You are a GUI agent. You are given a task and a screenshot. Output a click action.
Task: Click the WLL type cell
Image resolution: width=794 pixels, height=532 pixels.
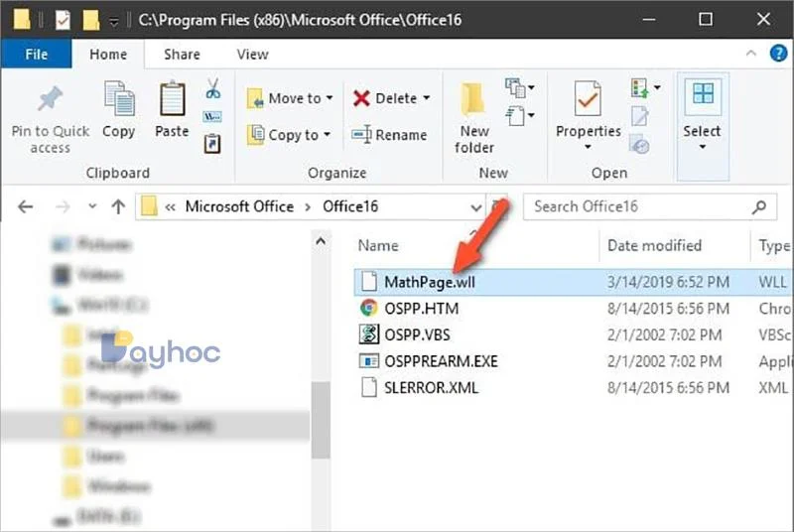tap(773, 282)
